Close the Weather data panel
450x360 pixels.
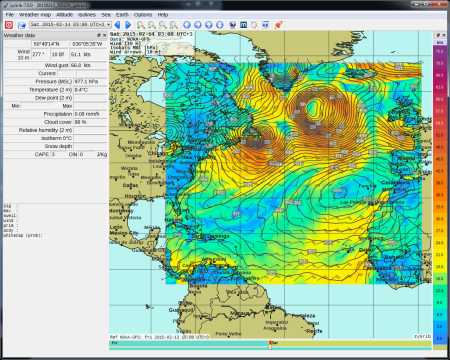[105, 35]
